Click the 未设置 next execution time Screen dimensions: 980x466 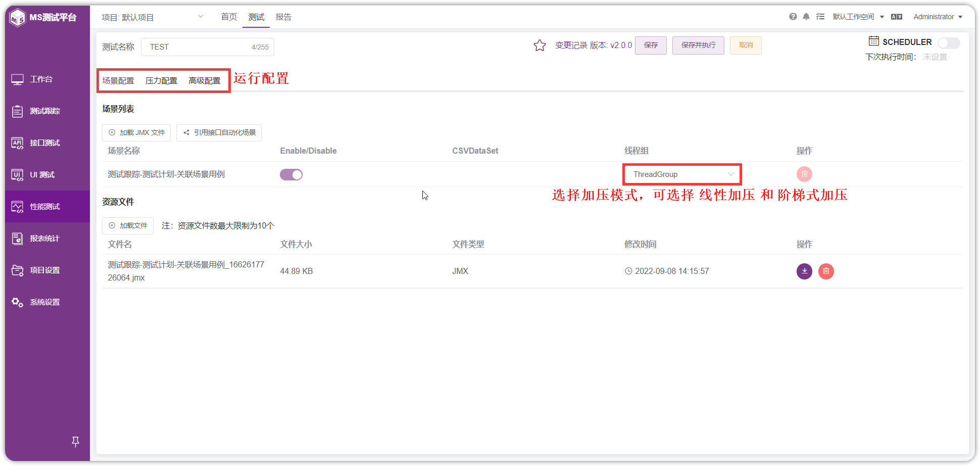click(x=935, y=57)
